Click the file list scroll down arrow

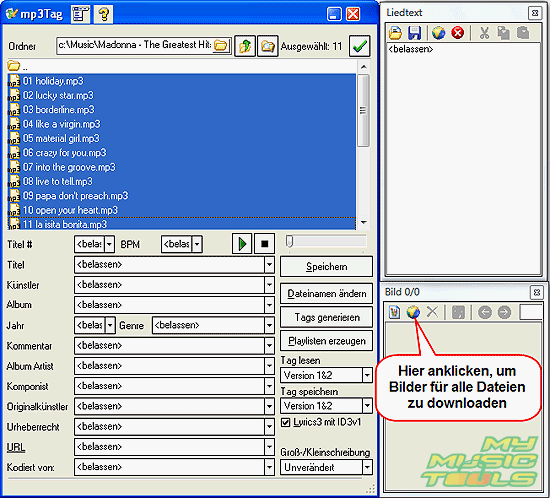click(x=363, y=222)
